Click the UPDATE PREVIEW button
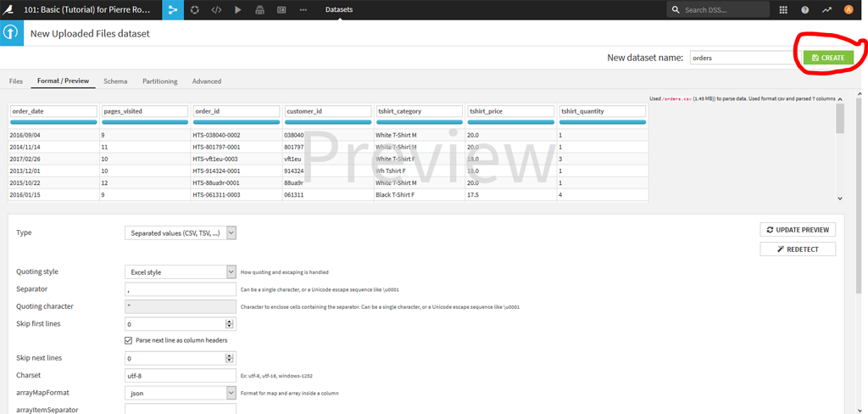This screenshot has height=414, width=868. (x=798, y=229)
